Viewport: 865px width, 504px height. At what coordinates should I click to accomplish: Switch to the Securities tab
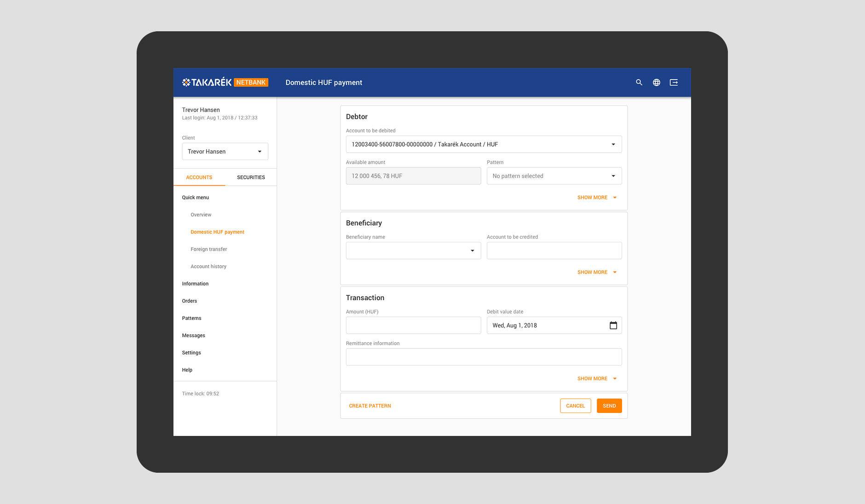click(x=251, y=178)
